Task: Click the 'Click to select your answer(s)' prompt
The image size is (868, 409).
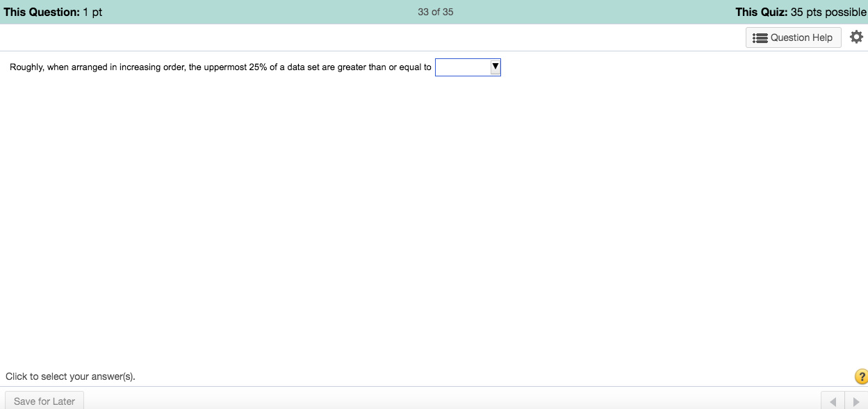Action: pyautogui.click(x=70, y=376)
